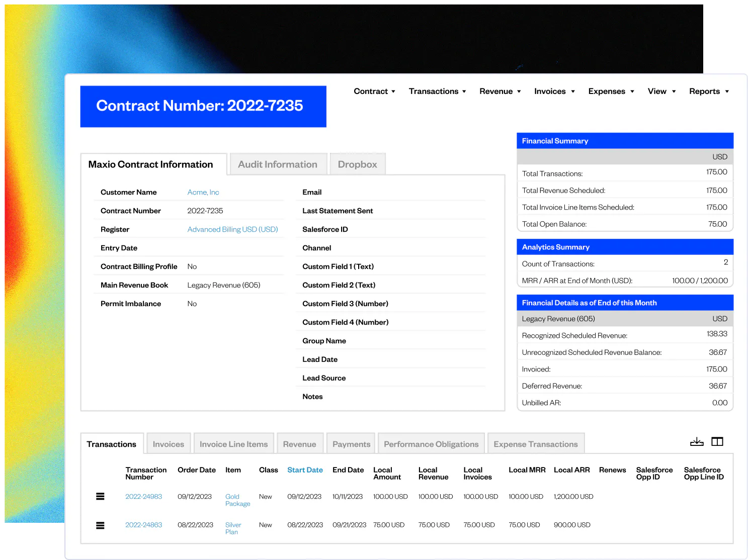Open the Silver Plan item link
The height and width of the screenshot is (560, 748).
point(233,529)
